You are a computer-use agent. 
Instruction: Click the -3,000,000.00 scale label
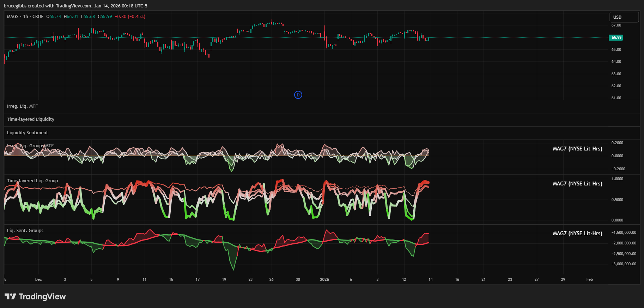click(x=624, y=264)
